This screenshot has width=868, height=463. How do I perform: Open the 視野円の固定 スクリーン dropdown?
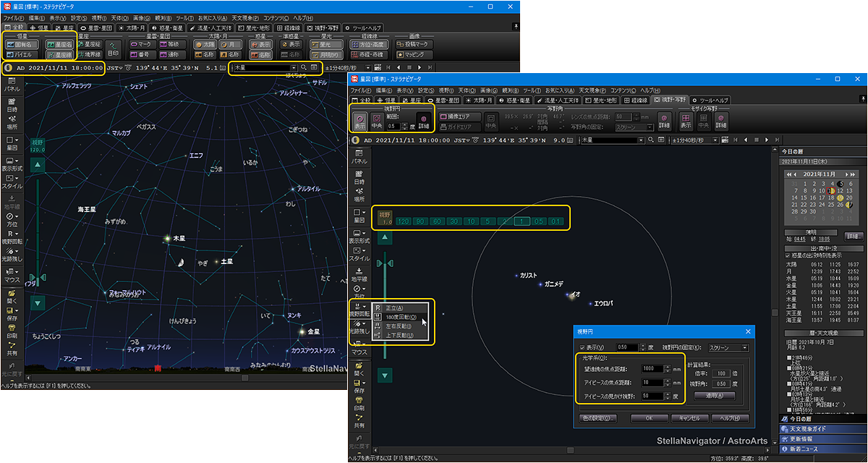click(x=728, y=347)
